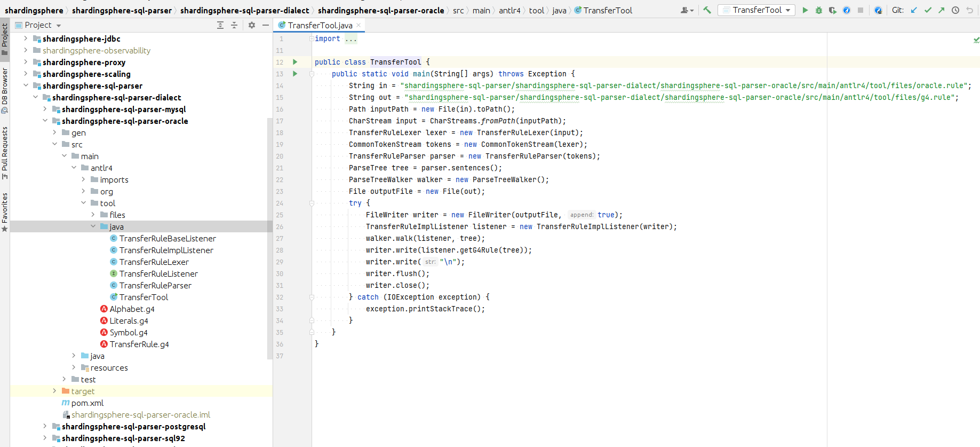Click Expand All icon in Project panel

[220, 25]
